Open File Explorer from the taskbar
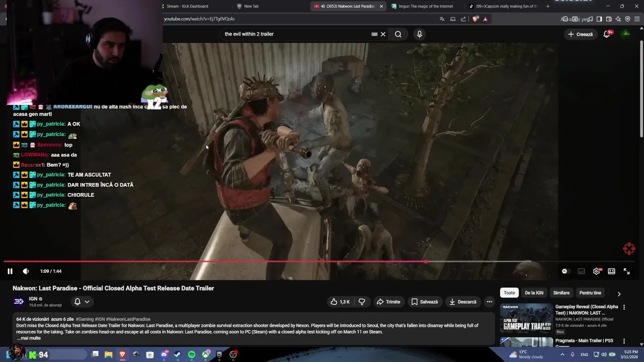 point(108,354)
